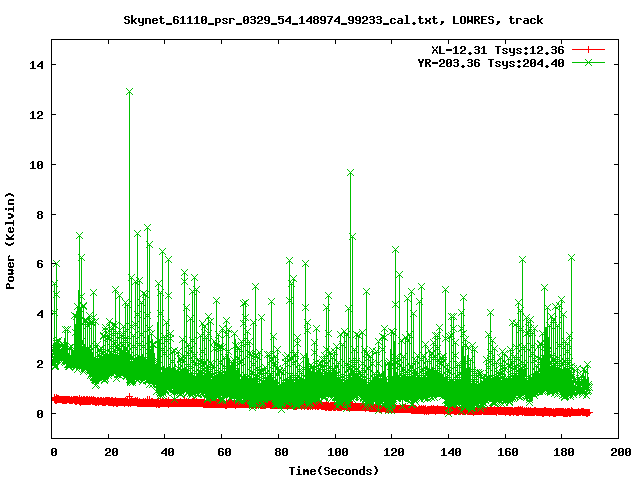
Task: Click the x-axis tick label 60
Action: [x=224, y=452]
